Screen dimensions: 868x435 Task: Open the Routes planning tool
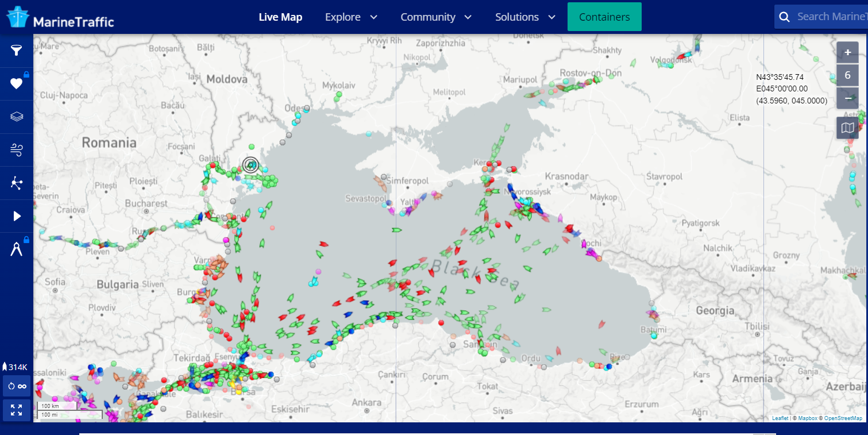pos(16,182)
